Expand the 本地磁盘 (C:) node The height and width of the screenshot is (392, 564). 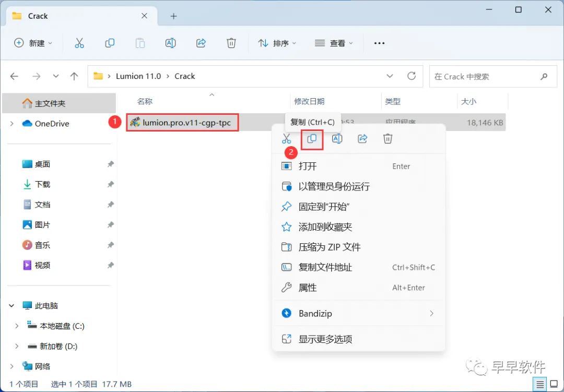pyautogui.click(x=17, y=326)
